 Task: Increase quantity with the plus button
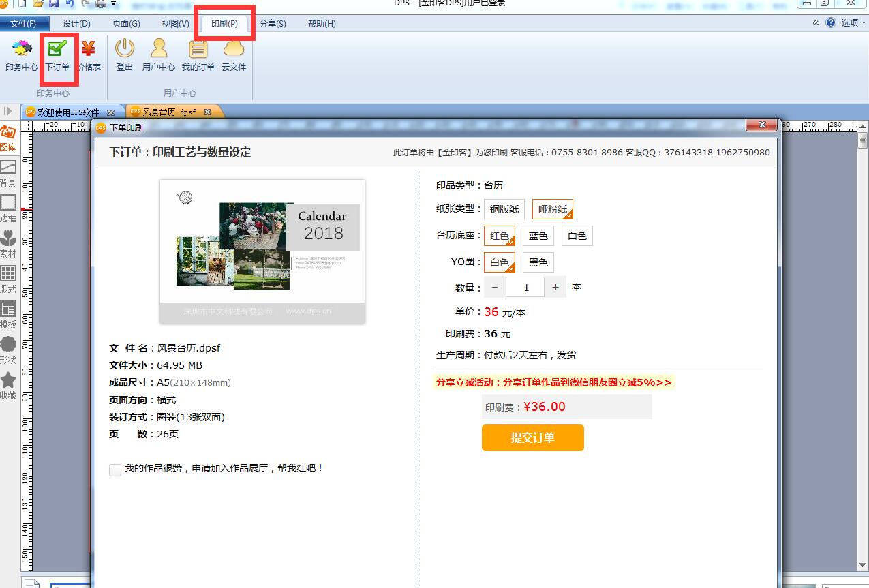555,288
